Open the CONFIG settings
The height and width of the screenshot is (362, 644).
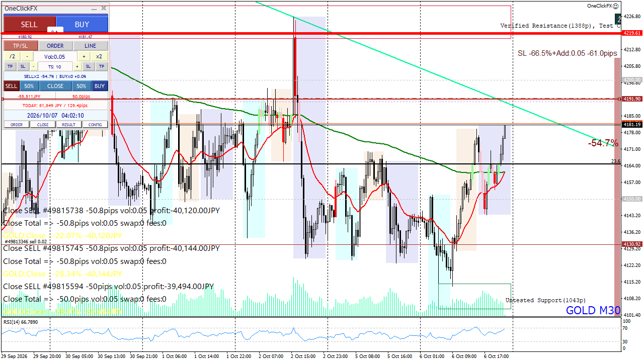[95, 125]
